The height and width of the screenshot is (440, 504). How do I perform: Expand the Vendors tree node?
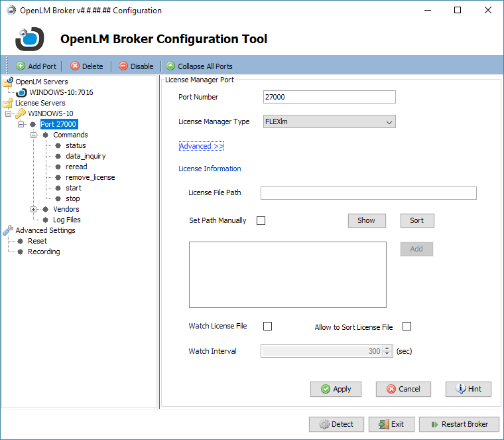(34, 209)
